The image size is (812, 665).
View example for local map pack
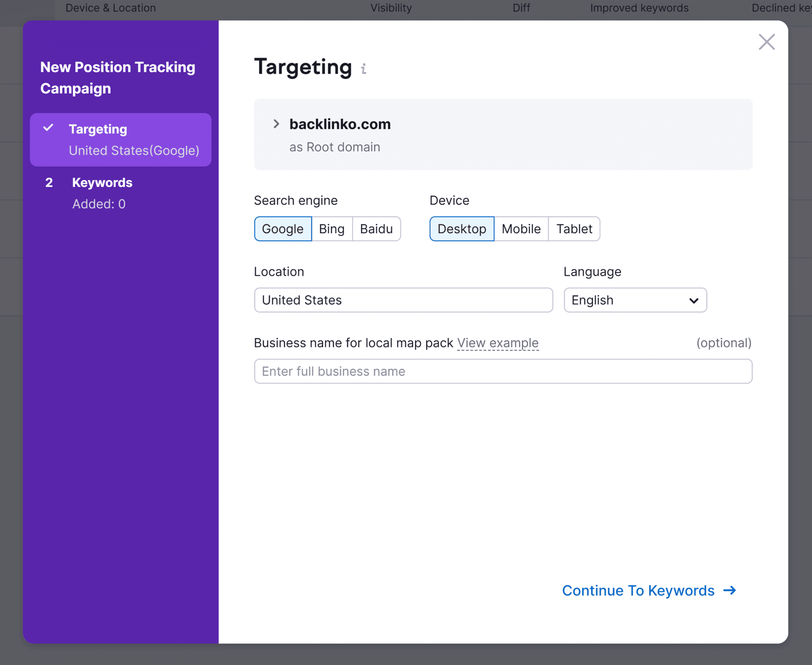tap(498, 343)
